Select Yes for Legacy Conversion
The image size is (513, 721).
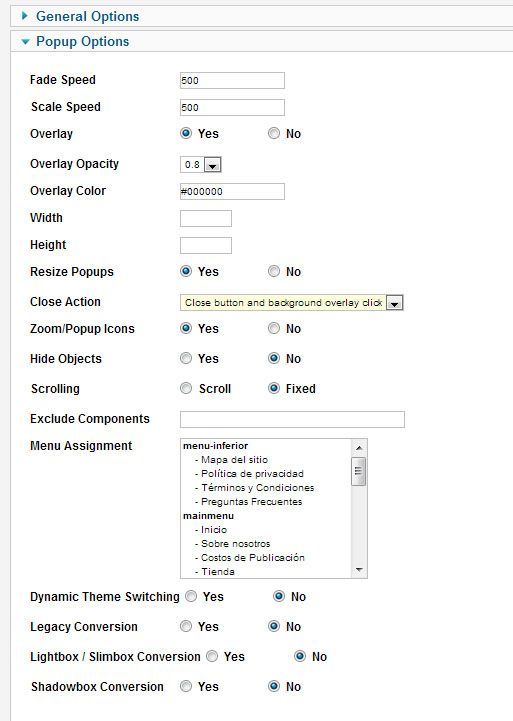[x=186, y=626]
